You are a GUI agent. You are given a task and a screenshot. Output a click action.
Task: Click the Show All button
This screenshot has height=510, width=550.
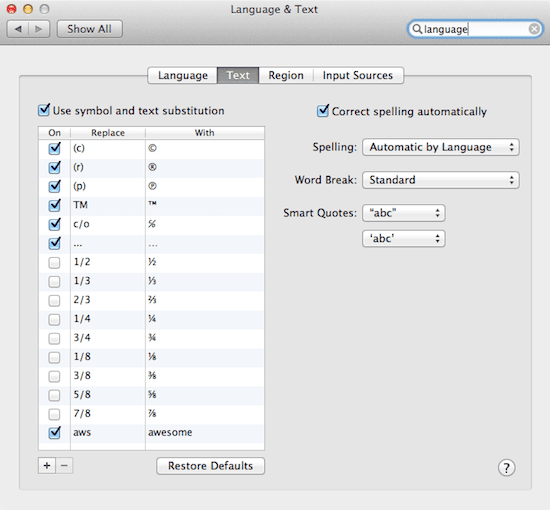tap(89, 29)
